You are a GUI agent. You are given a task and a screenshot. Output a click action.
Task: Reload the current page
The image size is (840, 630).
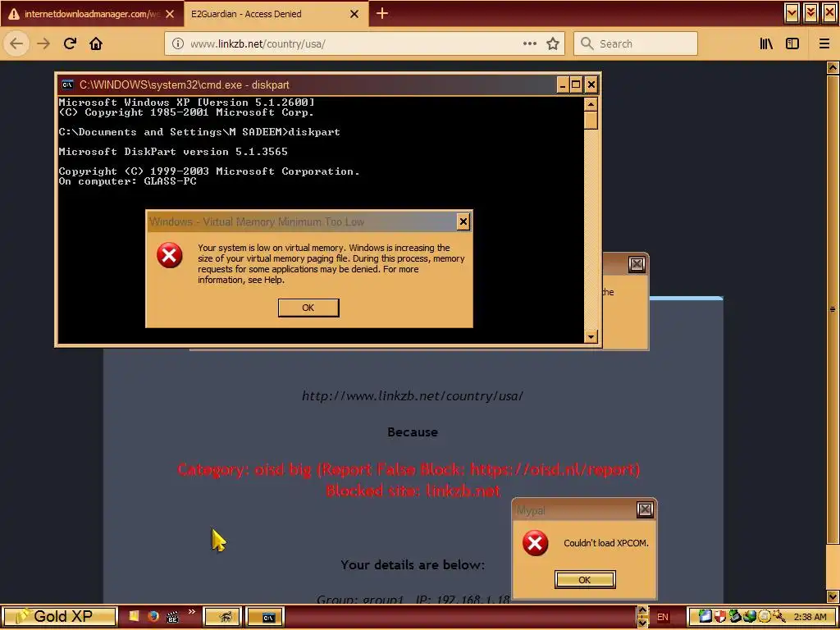pyautogui.click(x=70, y=43)
